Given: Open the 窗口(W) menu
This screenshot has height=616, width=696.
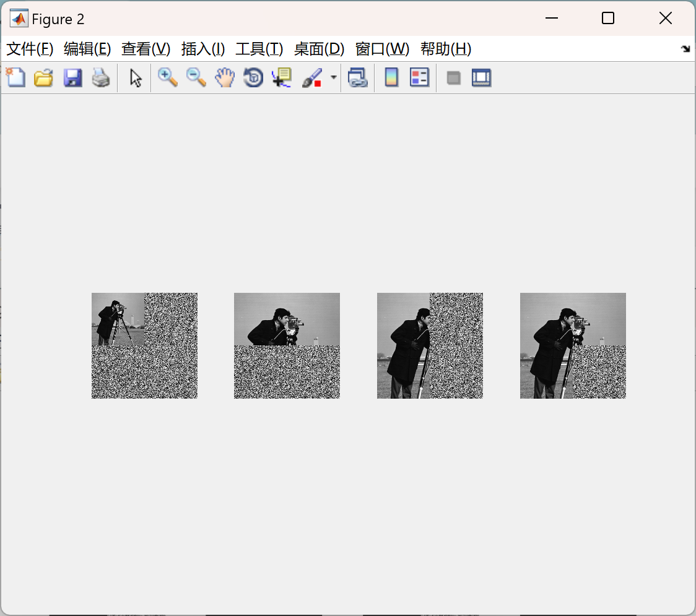Looking at the screenshot, I should point(382,49).
